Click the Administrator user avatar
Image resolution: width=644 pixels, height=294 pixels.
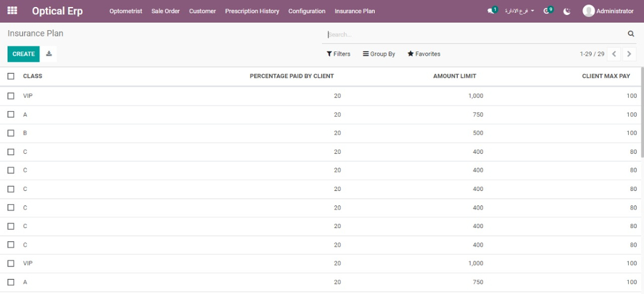click(588, 11)
